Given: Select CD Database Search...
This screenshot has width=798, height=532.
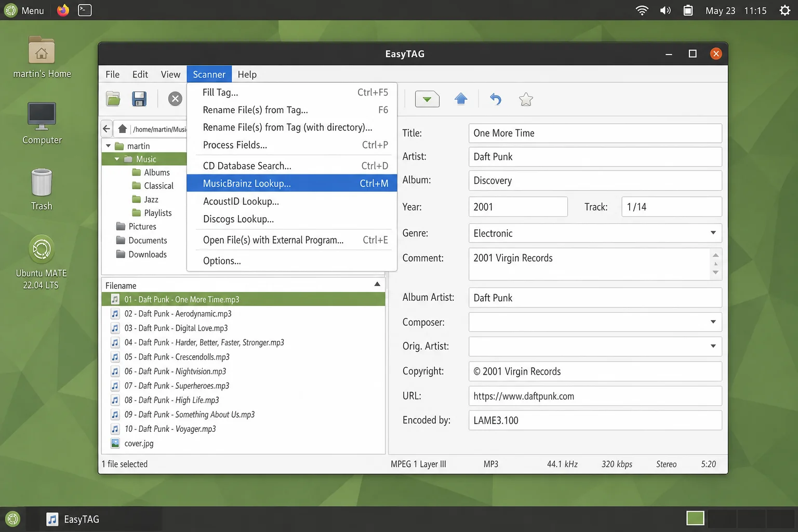Looking at the screenshot, I should coord(292,166).
